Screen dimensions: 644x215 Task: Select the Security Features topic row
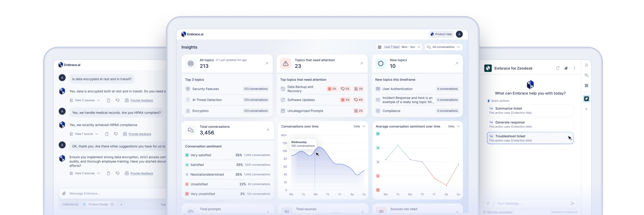pos(227,89)
